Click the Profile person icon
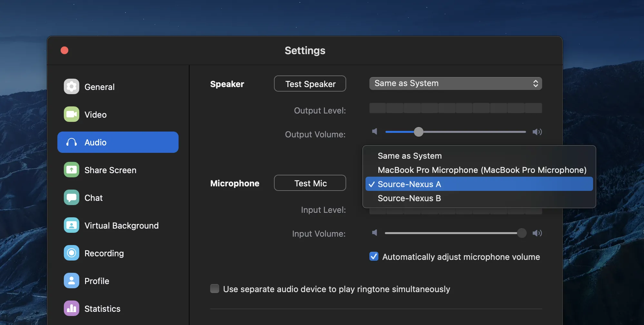 pyautogui.click(x=72, y=281)
